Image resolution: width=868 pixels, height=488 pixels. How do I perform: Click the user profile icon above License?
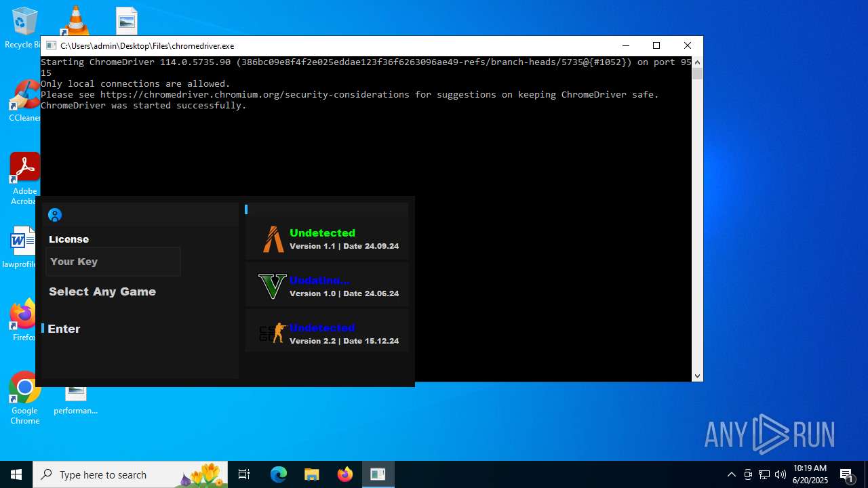(x=55, y=215)
